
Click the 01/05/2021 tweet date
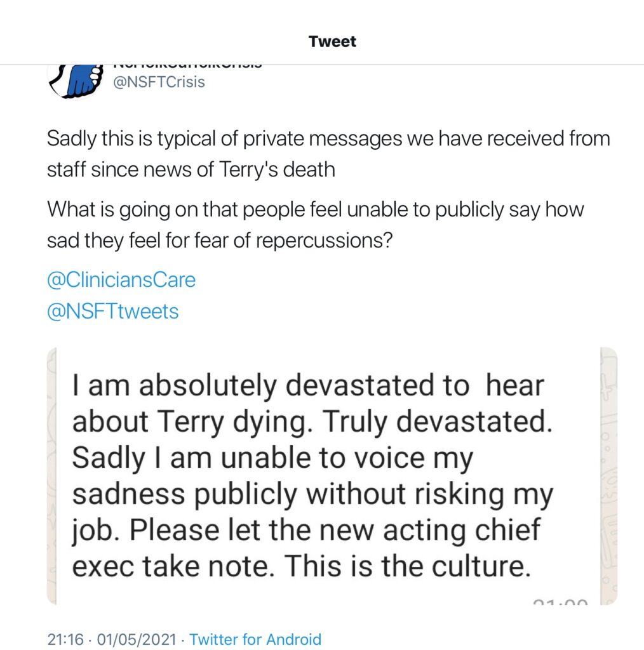pos(137,639)
